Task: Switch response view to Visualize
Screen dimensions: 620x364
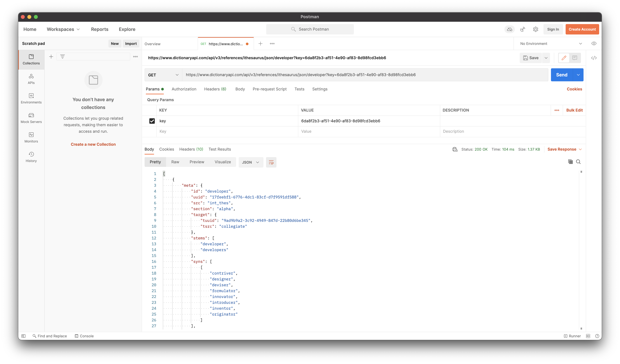Action: tap(223, 162)
